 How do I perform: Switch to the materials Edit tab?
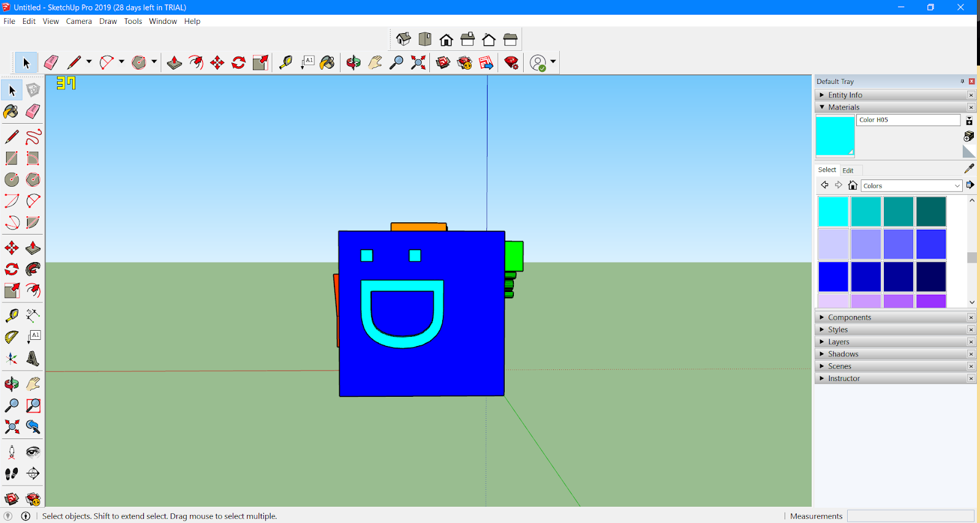coord(848,170)
